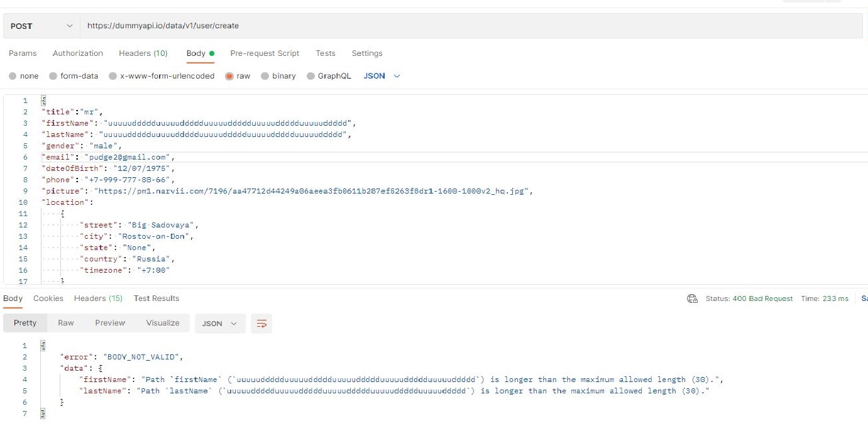Open the Tests tab
The height and width of the screenshot is (443, 868).
[x=326, y=53]
